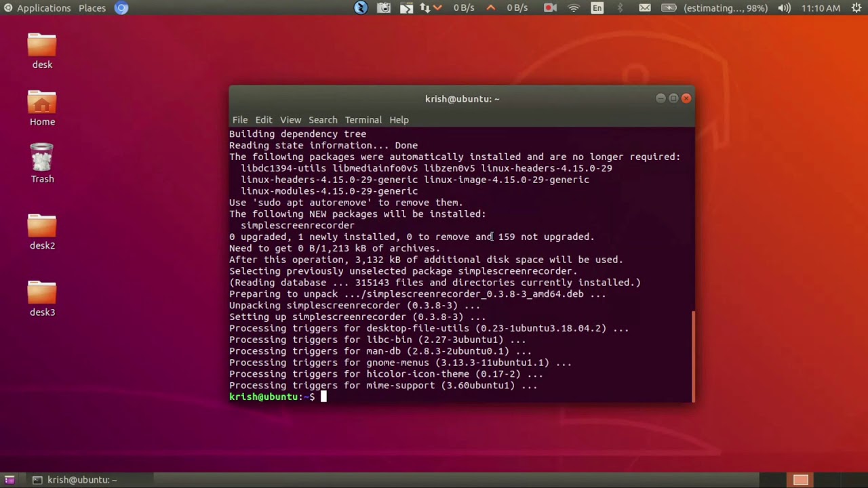Click the show-desktop icon in the bottom panel
The image size is (868, 488).
tap(9, 480)
